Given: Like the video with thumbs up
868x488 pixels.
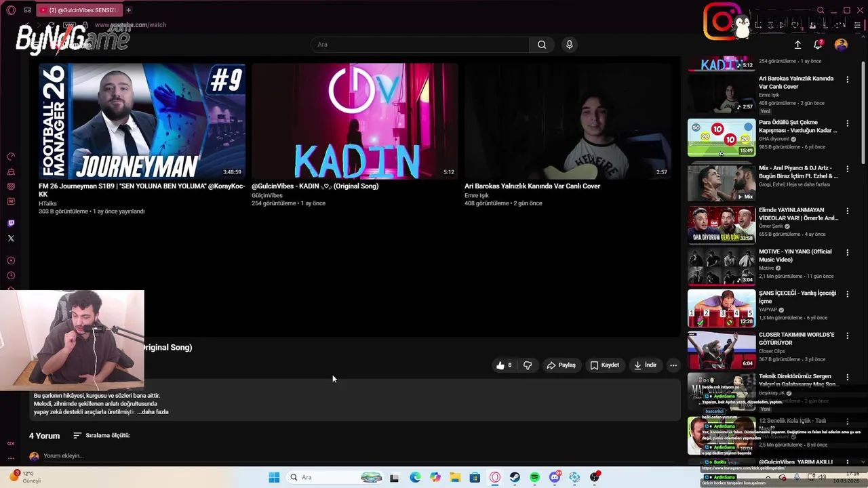Looking at the screenshot, I should (504, 365).
